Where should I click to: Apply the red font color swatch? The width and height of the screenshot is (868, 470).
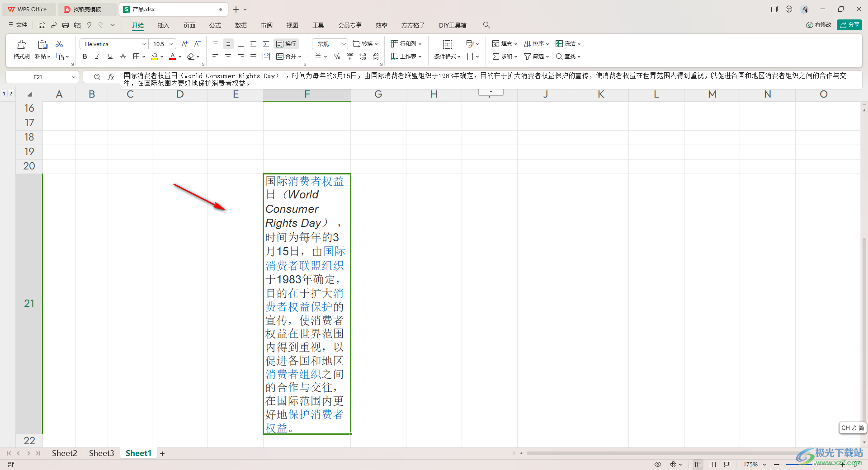tap(173, 56)
